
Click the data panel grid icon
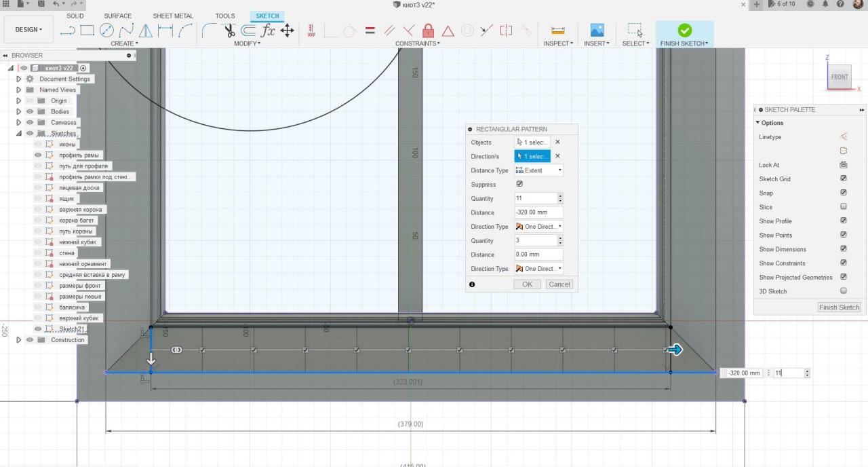point(6,4)
